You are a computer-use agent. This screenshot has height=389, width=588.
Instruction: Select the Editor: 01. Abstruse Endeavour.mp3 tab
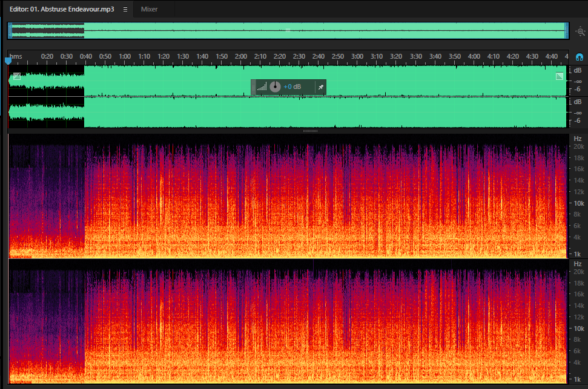(x=62, y=9)
